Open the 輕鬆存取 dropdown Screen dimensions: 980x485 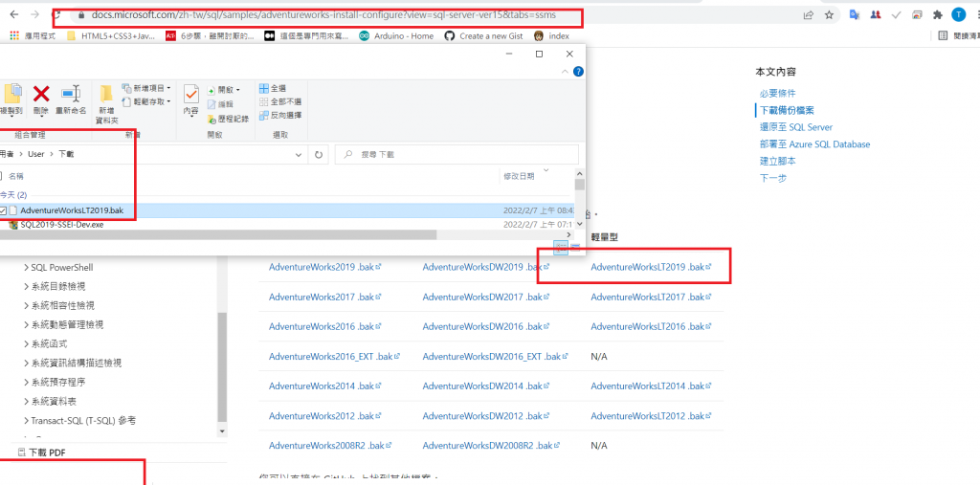pyautogui.click(x=146, y=101)
